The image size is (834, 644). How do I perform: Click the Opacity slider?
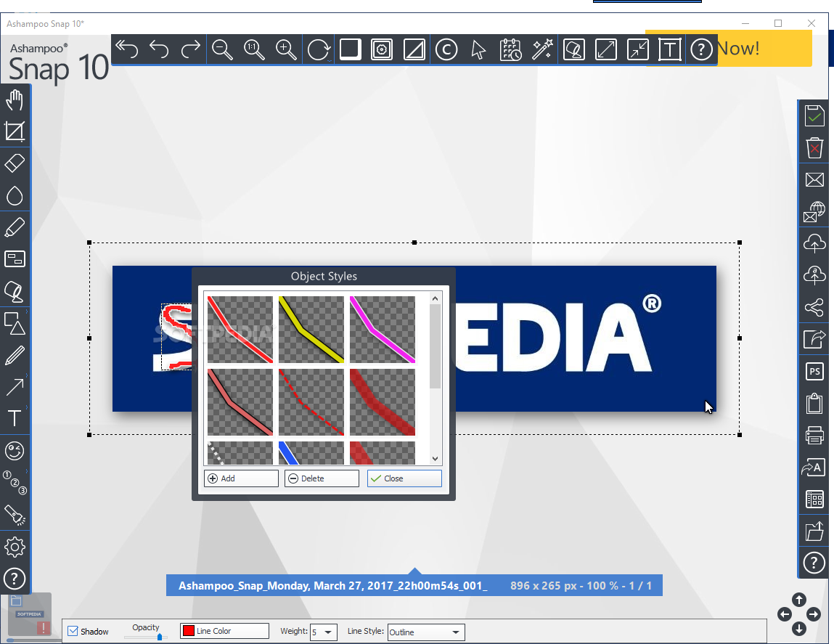point(146,637)
